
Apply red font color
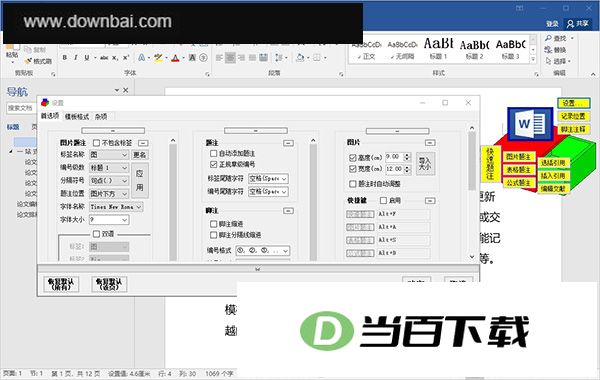click(x=175, y=58)
